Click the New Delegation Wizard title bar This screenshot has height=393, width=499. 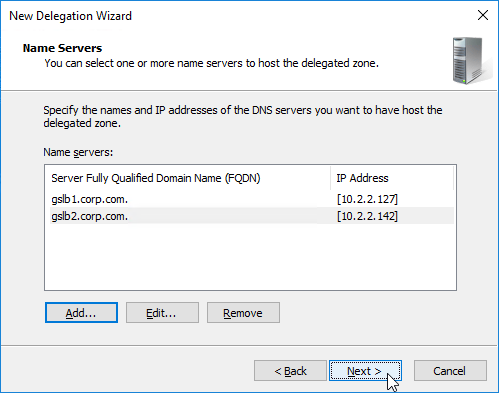click(x=233, y=16)
